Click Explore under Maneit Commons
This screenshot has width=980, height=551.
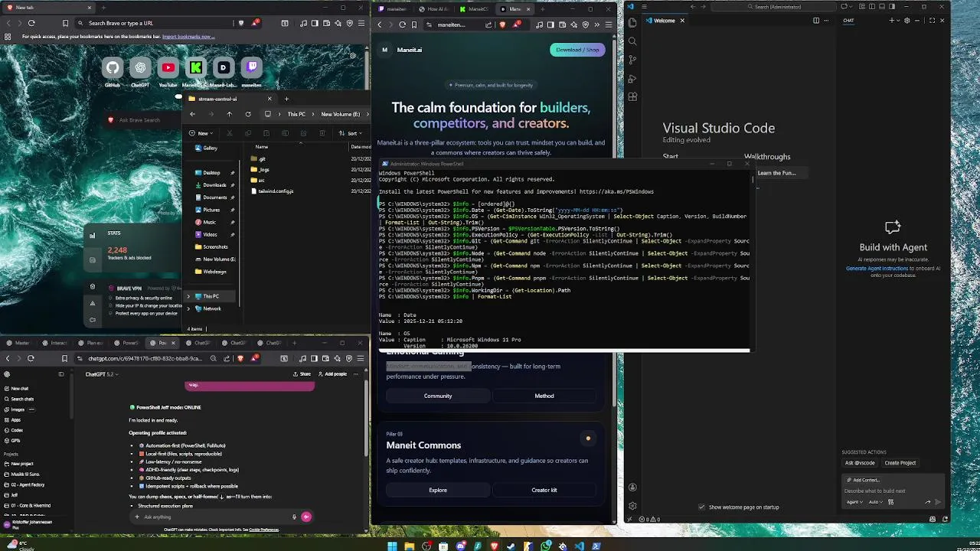(438, 490)
